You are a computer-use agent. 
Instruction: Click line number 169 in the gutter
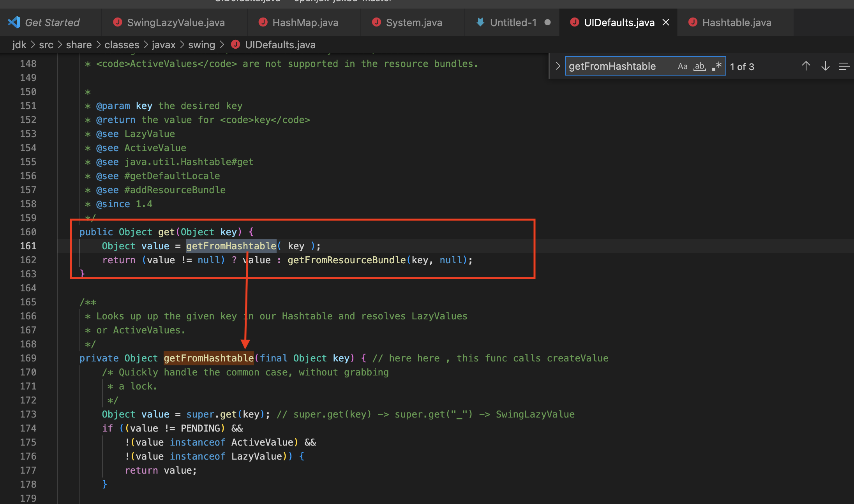coord(28,358)
